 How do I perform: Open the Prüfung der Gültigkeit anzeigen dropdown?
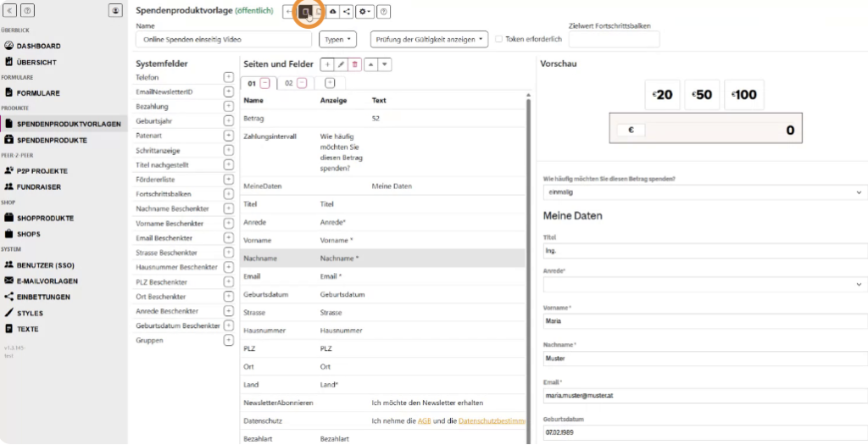tap(429, 39)
